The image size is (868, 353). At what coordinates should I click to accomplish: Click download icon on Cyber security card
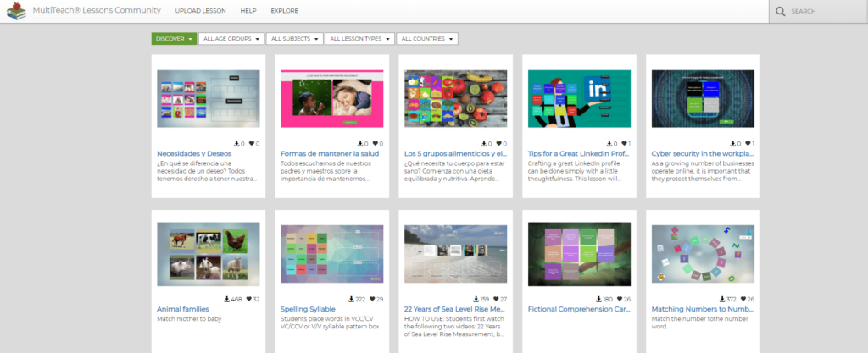pyautogui.click(x=732, y=144)
